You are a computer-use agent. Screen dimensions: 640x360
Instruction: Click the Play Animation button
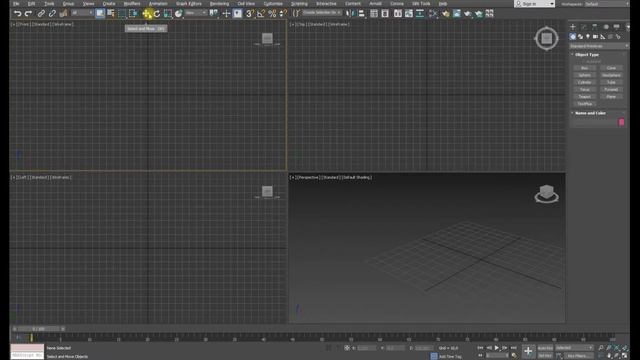tap(496, 348)
